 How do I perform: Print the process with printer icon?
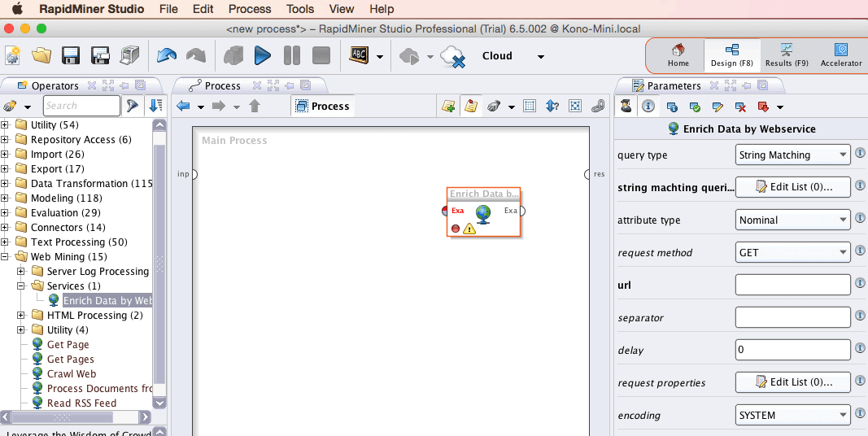(129, 55)
